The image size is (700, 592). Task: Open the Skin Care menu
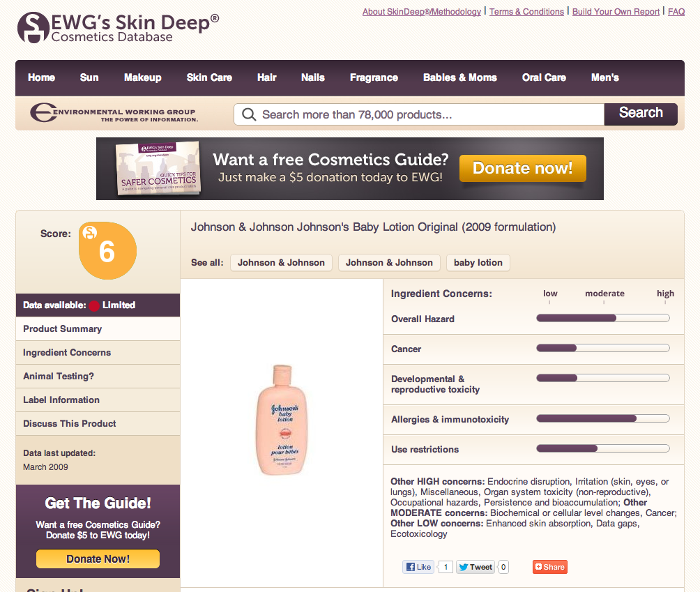tap(209, 77)
